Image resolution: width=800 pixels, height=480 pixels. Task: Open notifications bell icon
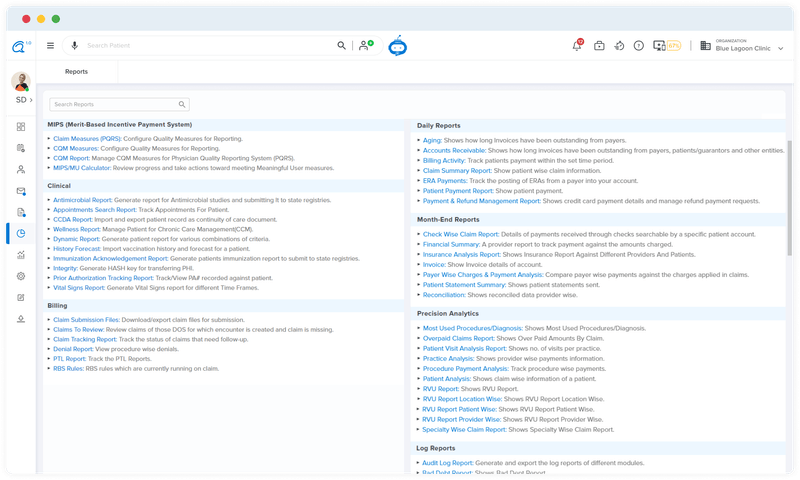pos(577,45)
